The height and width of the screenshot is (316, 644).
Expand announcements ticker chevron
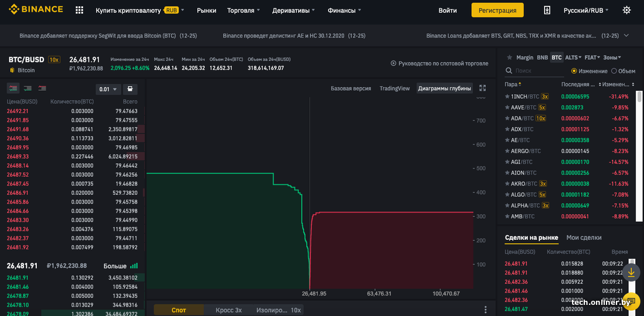tap(626, 36)
